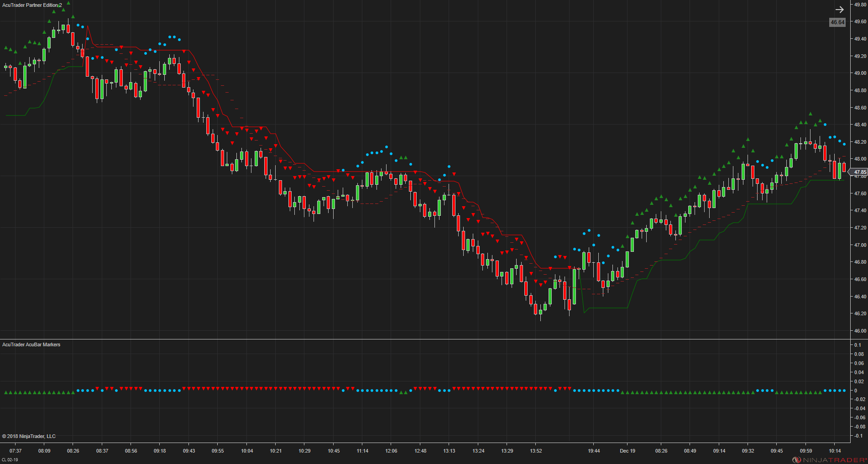Click the 09:43 time axis label
868x464 pixels.
[x=189, y=451]
